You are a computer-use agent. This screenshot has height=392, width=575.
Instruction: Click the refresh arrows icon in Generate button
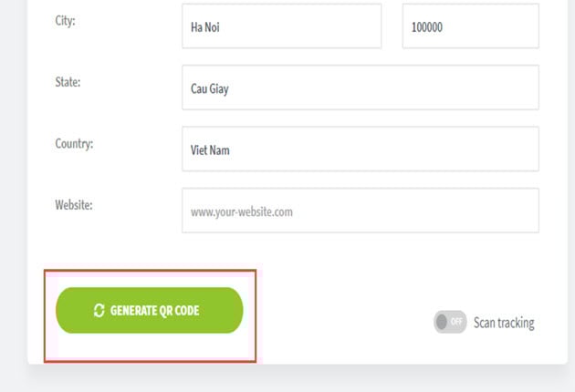point(99,310)
